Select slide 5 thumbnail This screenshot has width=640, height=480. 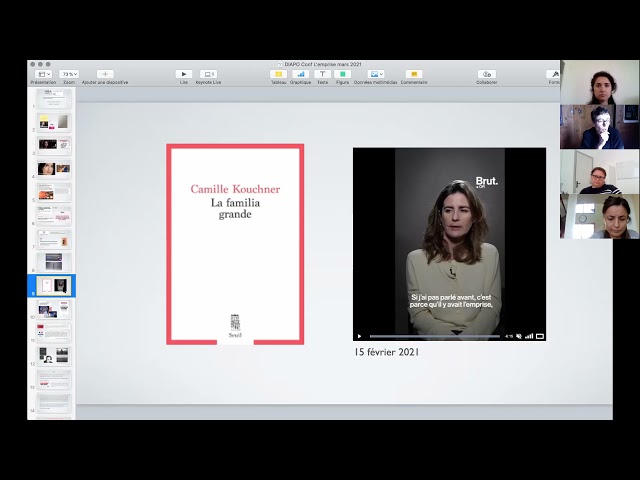[x=54, y=192]
